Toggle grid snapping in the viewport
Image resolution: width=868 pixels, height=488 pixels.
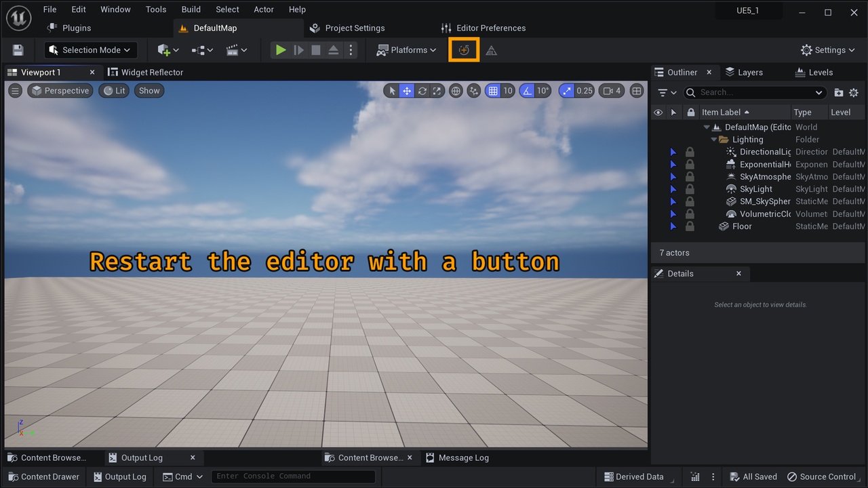tap(493, 91)
